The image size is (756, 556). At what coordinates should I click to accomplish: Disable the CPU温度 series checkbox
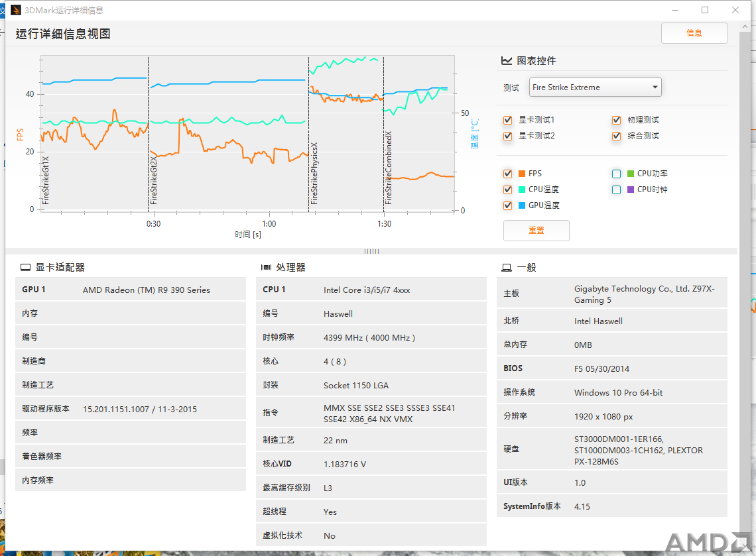click(508, 190)
